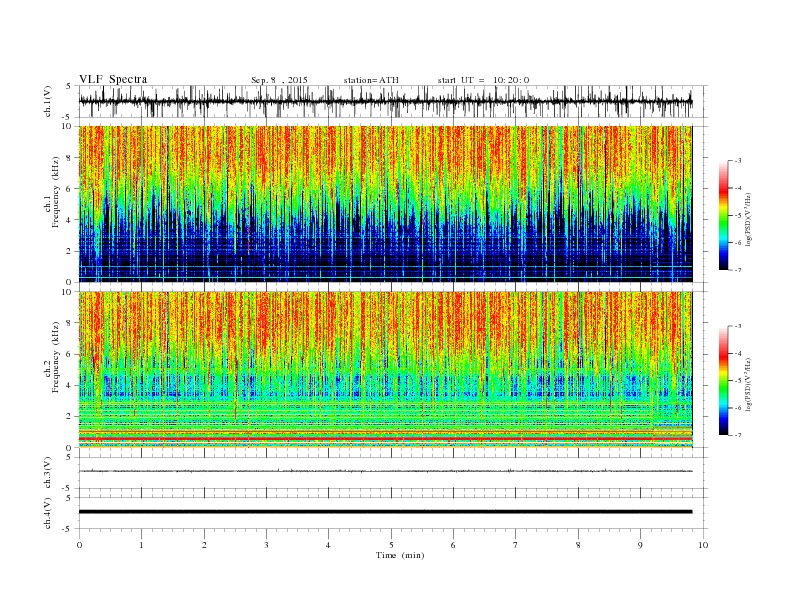Click the "station=ATH" header label
Viewport: 792px width, 612px height.
pos(371,80)
